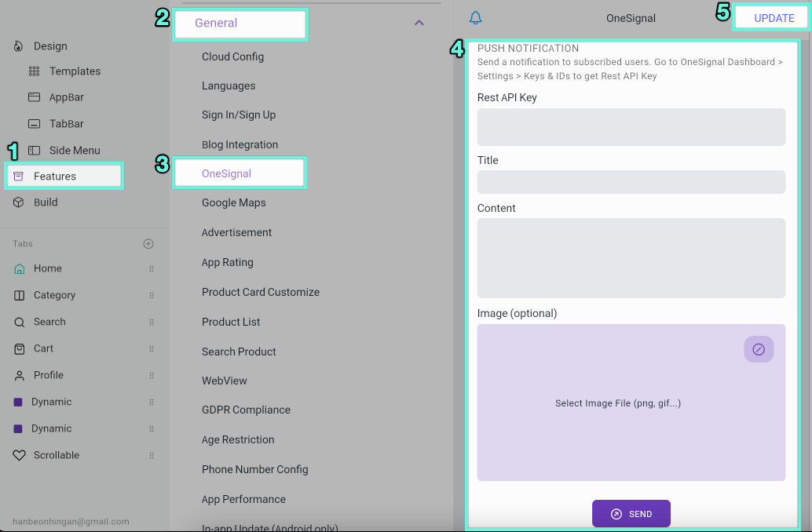
Task: Click the Features archive icon
Action: click(x=19, y=177)
